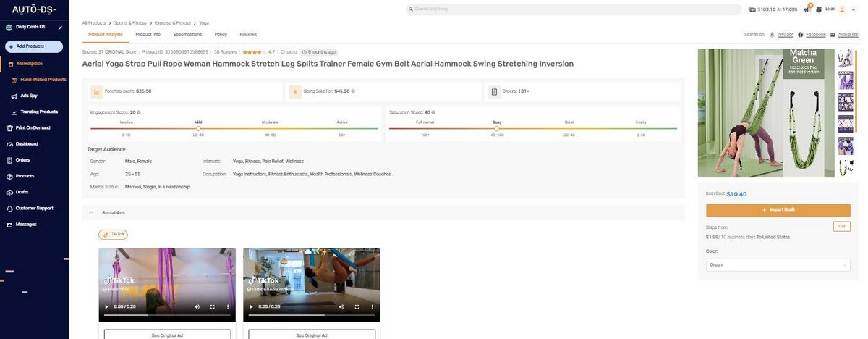Open more options on the first TikTok video
The image size is (868, 339).
[228, 307]
